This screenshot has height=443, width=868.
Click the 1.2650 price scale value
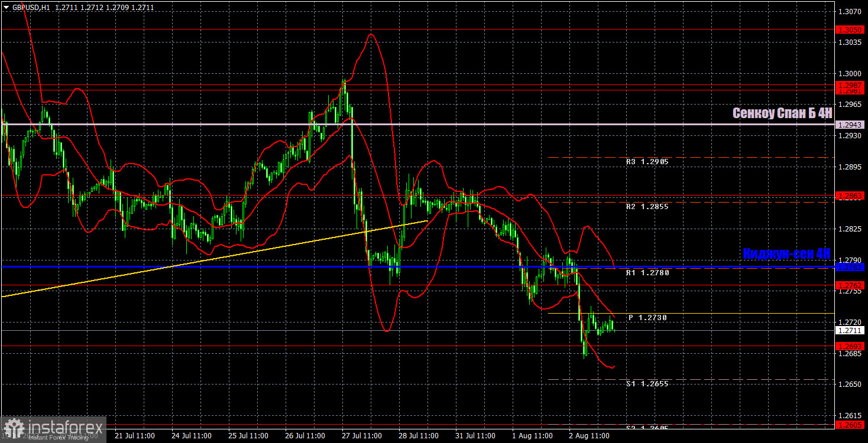point(850,385)
